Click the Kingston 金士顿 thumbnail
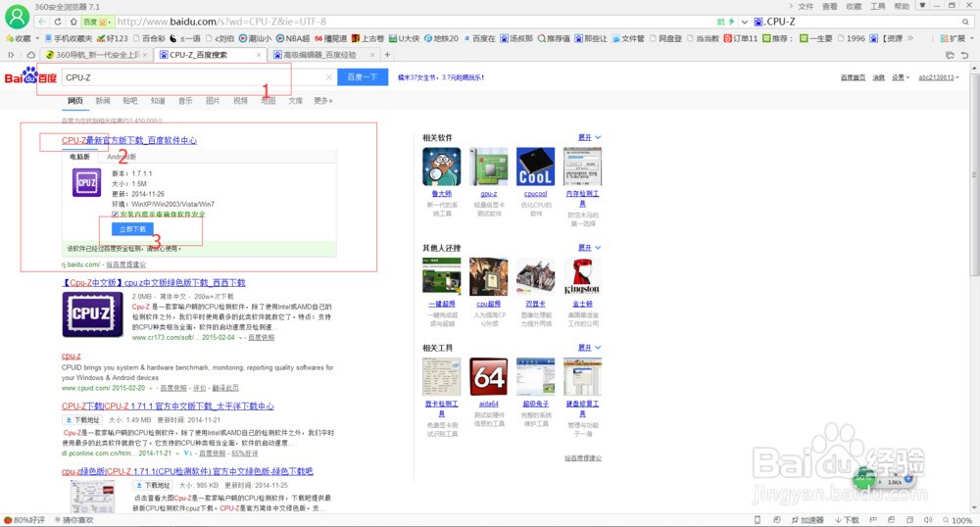This screenshot has width=980, height=527. point(582,276)
